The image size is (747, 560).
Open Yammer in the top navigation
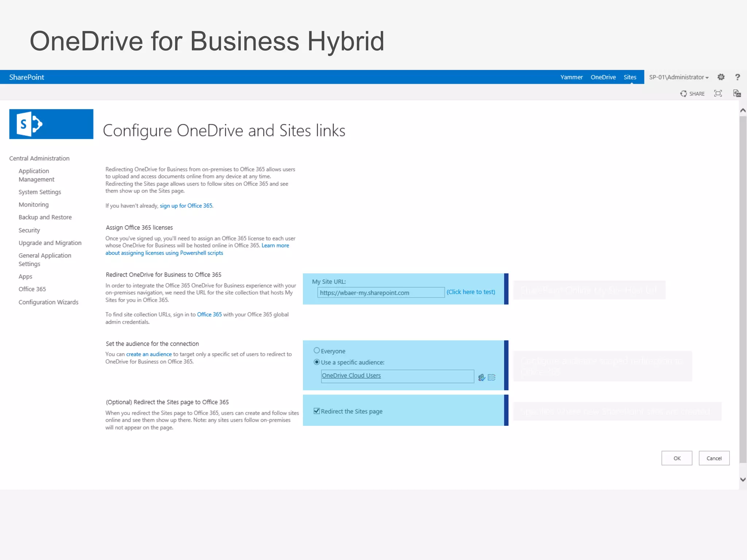(571, 77)
